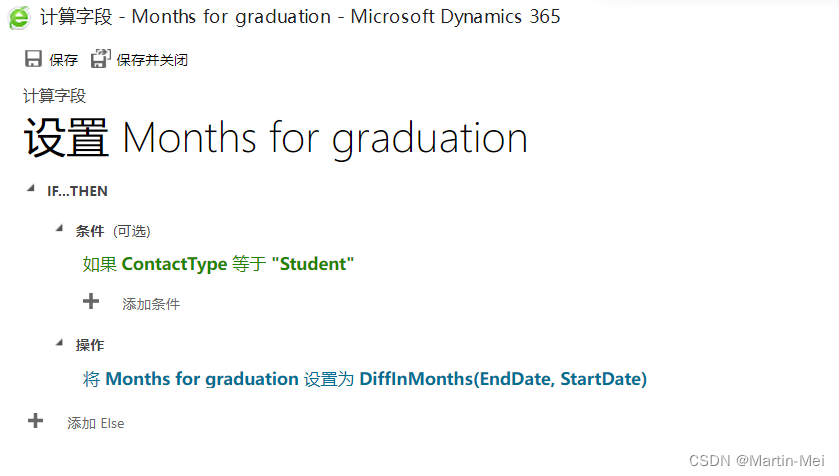Collapse the 操作 (action) section

click(59, 343)
